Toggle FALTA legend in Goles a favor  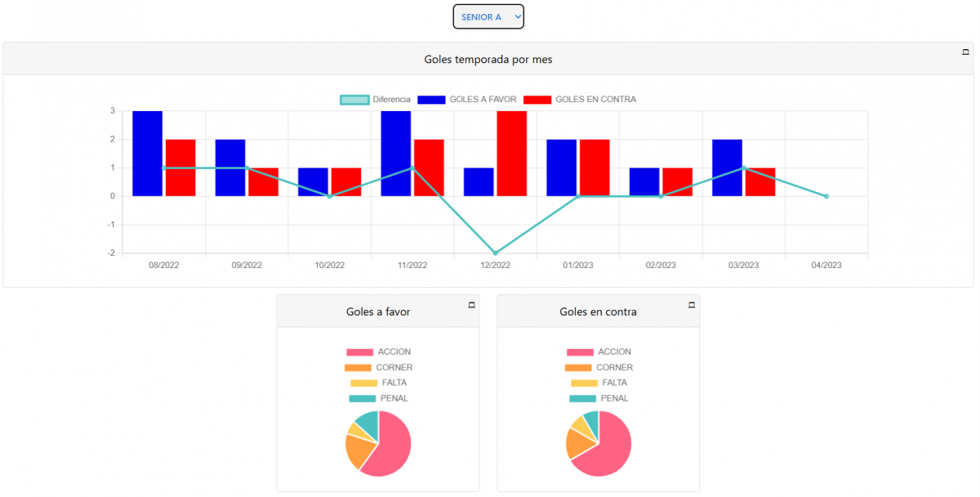pyautogui.click(x=378, y=383)
